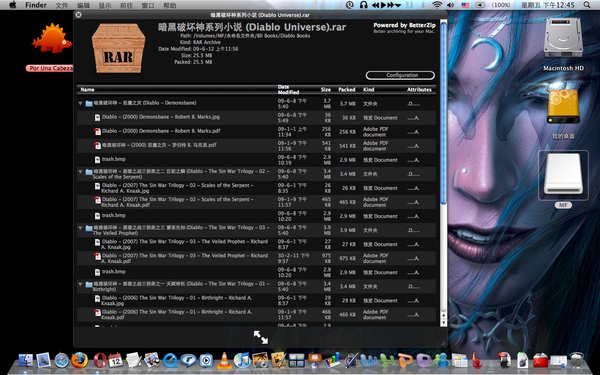The image size is (600, 375).
Task: Click the Spotlight magnifier in menu bar
Action: [x=587, y=5]
